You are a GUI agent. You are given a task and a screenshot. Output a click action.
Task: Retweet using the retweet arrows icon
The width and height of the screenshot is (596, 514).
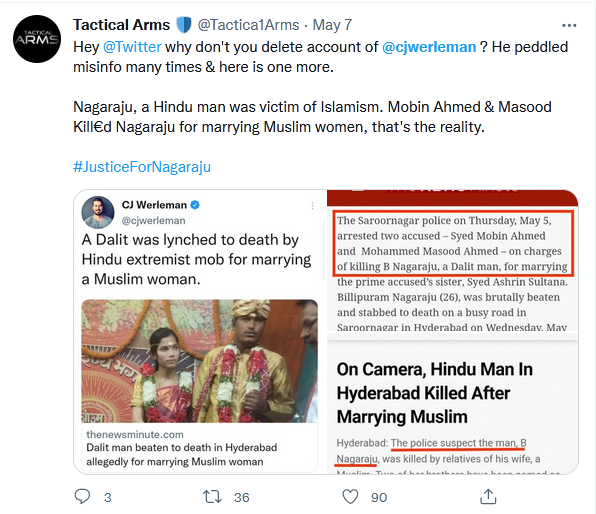pos(212,497)
